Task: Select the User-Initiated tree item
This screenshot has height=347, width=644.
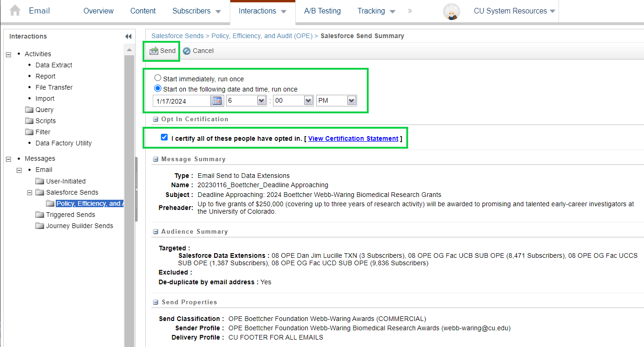Action: tap(66, 181)
